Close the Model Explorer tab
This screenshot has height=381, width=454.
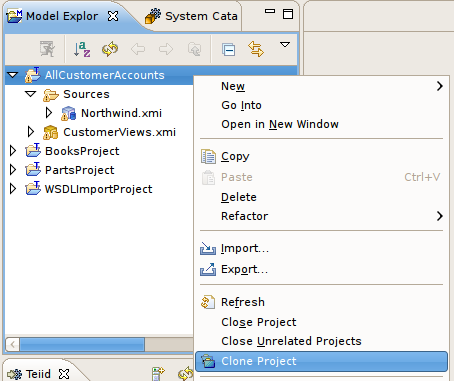(113, 16)
